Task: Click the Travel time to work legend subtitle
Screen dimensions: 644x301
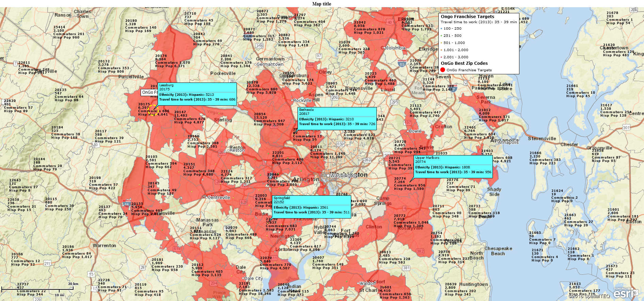Action: tap(479, 22)
